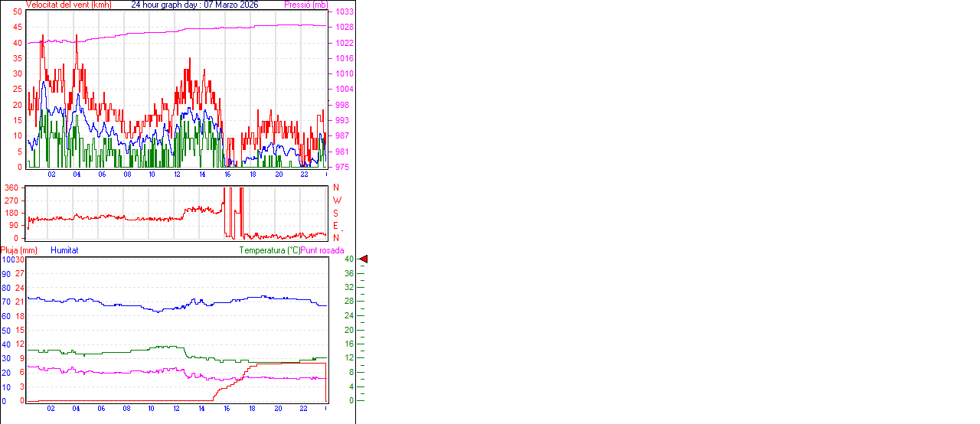The width and height of the screenshot is (980, 424).
Task: Click the red triangle marker on temperature scale
Action: 364,259
